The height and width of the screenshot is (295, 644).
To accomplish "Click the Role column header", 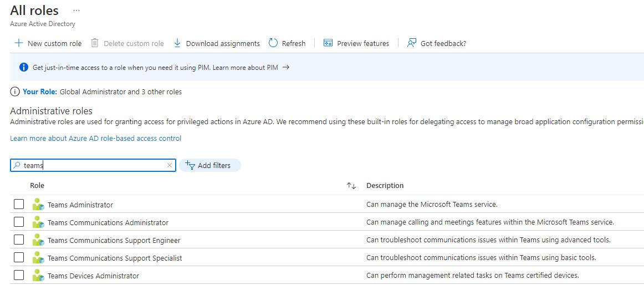I will click(37, 185).
